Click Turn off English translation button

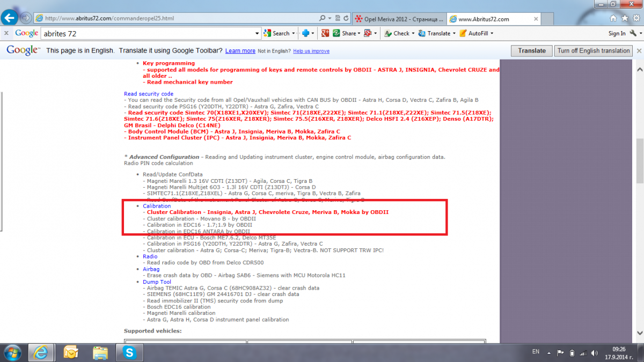tap(593, 50)
